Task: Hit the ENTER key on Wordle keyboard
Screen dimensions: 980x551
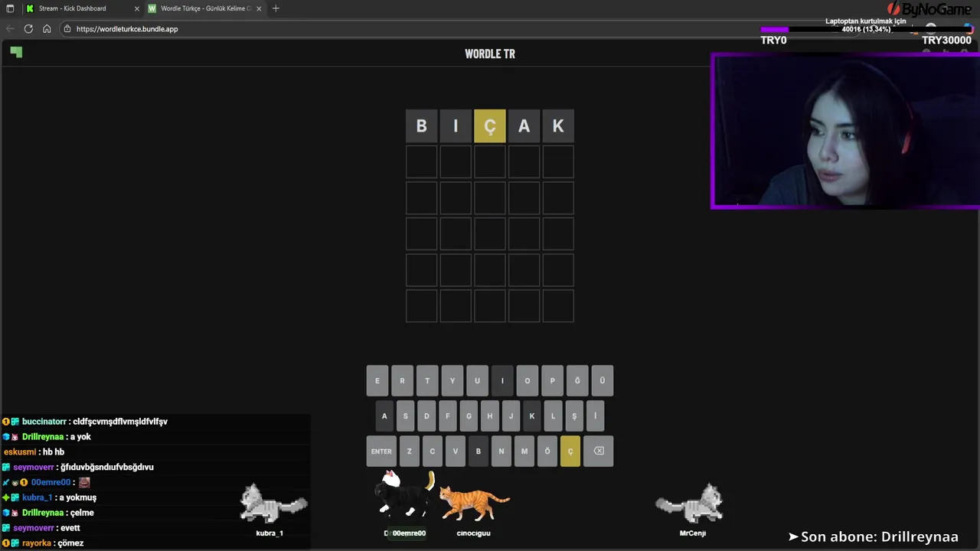Action: pyautogui.click(x=381, y=451)
